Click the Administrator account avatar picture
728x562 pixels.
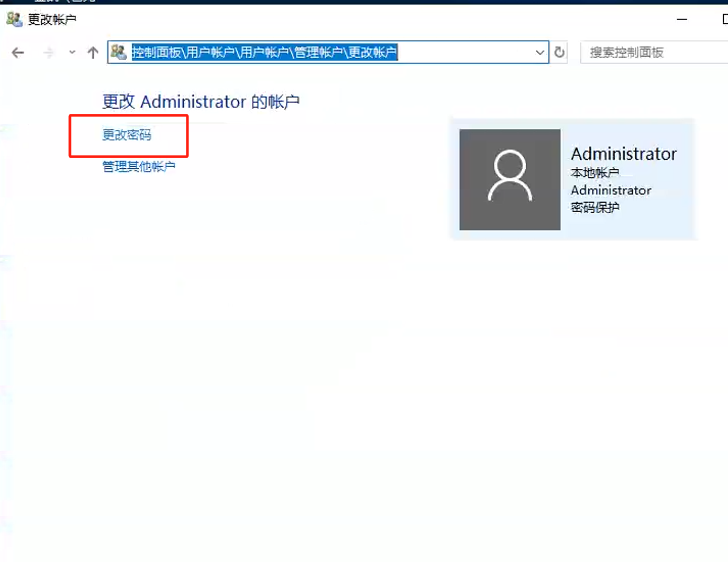click(x=510, y=179)
